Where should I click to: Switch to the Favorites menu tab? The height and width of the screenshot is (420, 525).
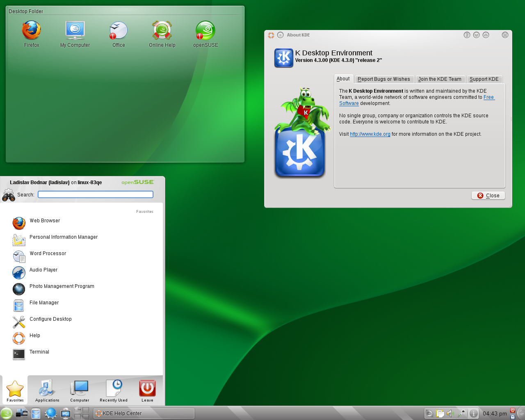(x=15, y=390)
